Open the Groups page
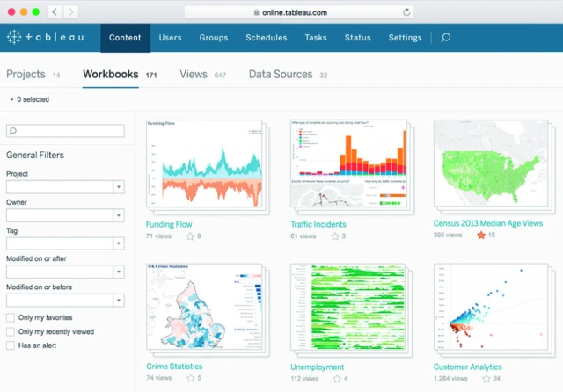This screenshot has height=392, width=563. [214, 38]
